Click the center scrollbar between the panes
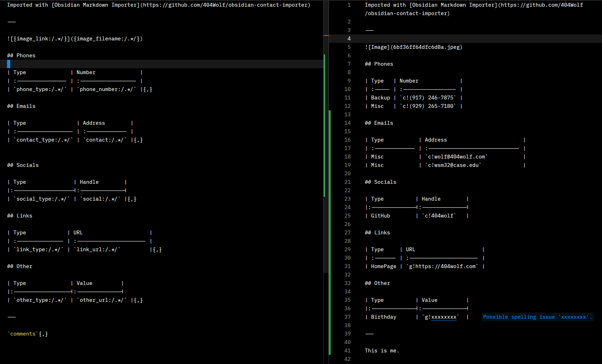The width and height of the screenshot is (602, 364). pyautogui.click(x=326, y=141)
